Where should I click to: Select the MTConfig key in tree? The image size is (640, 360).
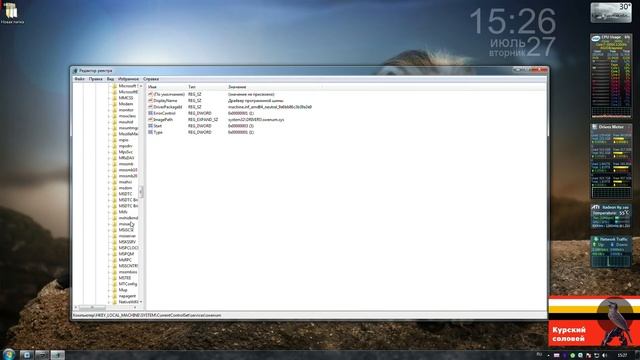[128, 284]
